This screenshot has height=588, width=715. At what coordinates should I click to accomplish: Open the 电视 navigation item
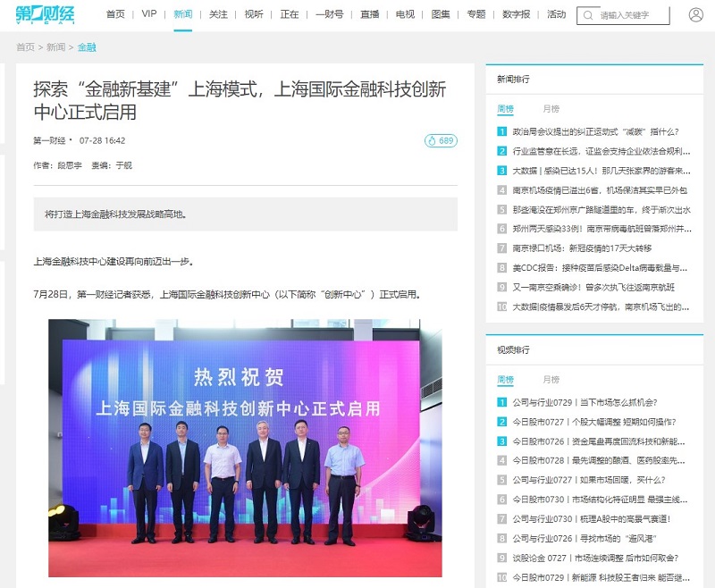406,14
